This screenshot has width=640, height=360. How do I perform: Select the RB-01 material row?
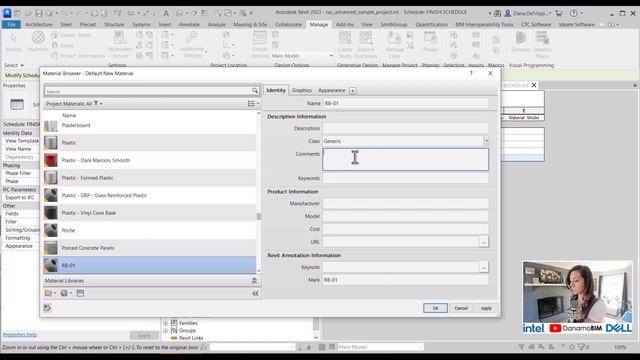149,265
